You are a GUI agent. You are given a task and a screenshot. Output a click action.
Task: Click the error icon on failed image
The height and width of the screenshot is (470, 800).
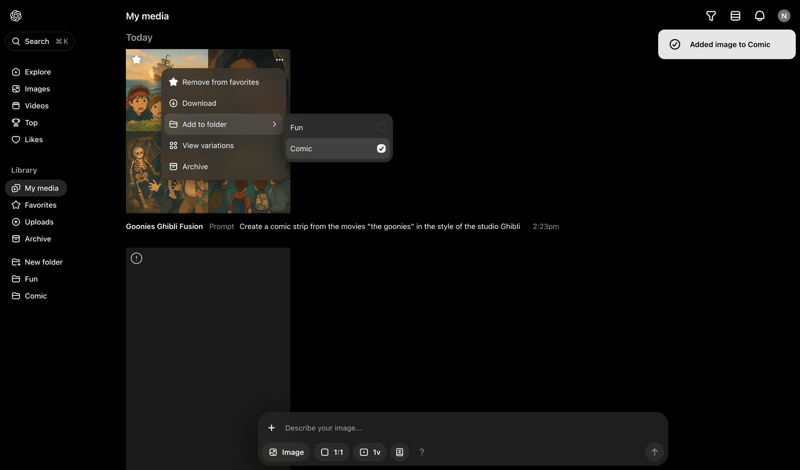(136, 258)
